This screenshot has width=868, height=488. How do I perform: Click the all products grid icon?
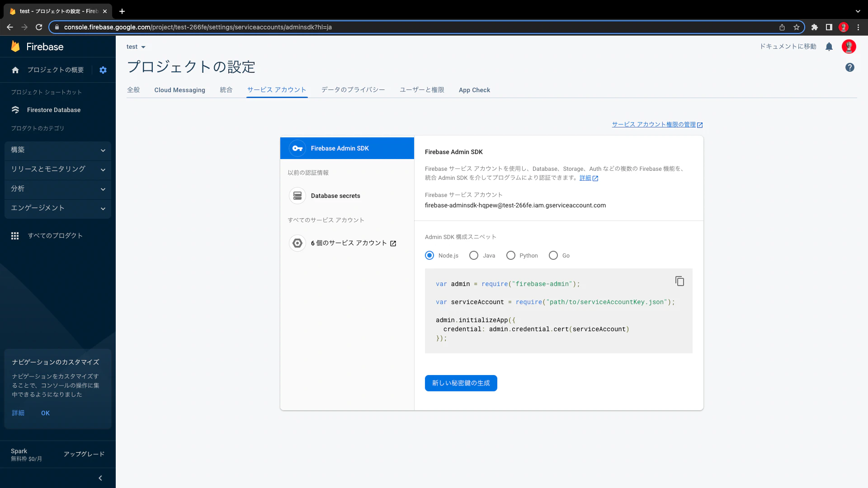[x=15, y=236]
